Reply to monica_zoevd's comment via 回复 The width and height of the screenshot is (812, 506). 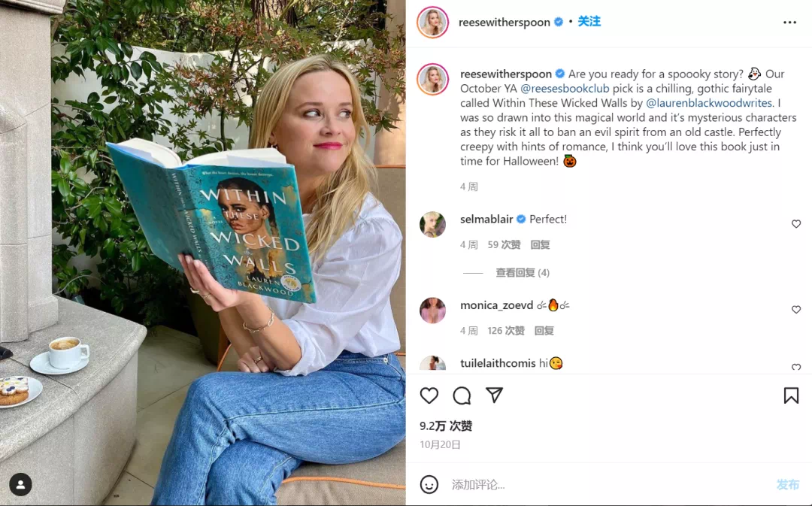544,330
